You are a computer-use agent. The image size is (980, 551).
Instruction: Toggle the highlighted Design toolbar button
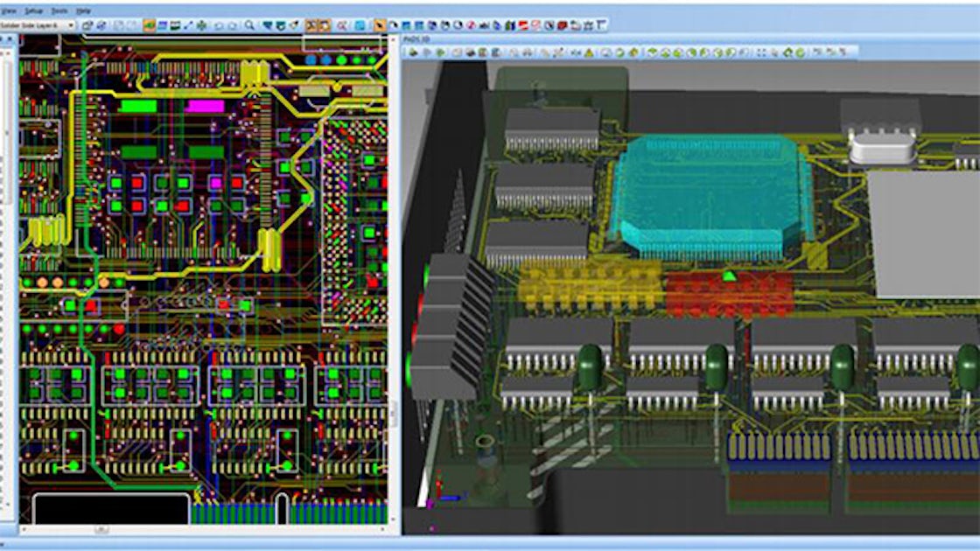click(x=311, y=26)
